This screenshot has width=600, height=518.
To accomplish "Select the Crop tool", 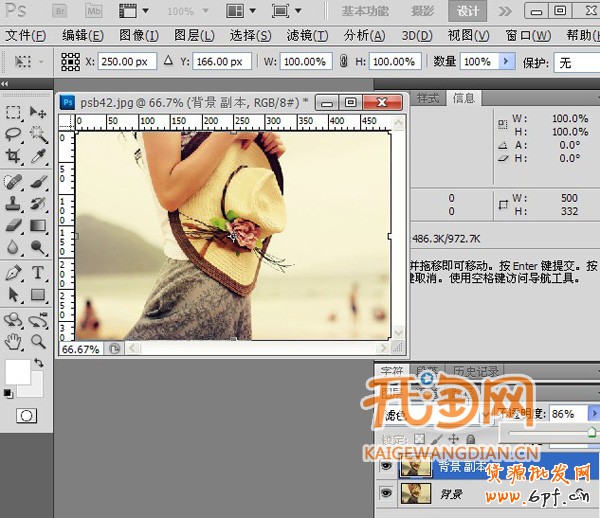I will tap(13, 156).
